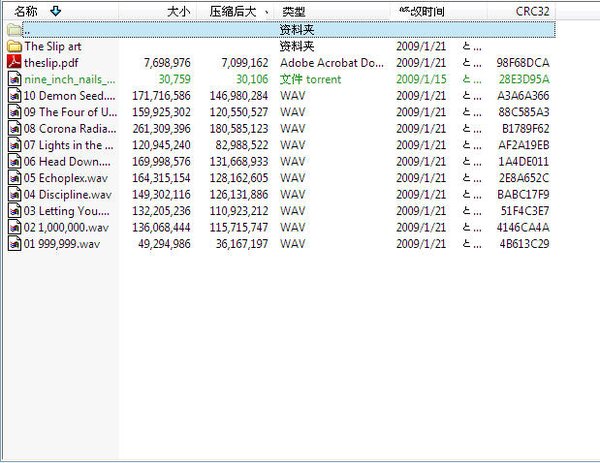The image size is (600, 463).
Task: Select the 02 1,000,000.wav file name
Action: pyautogui.click(x=66, y=227)
